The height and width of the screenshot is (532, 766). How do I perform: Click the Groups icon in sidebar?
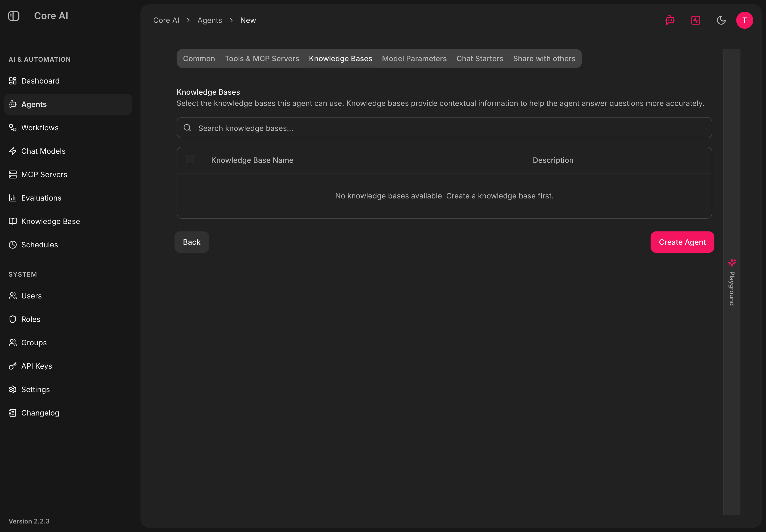(x=13, y=343)
